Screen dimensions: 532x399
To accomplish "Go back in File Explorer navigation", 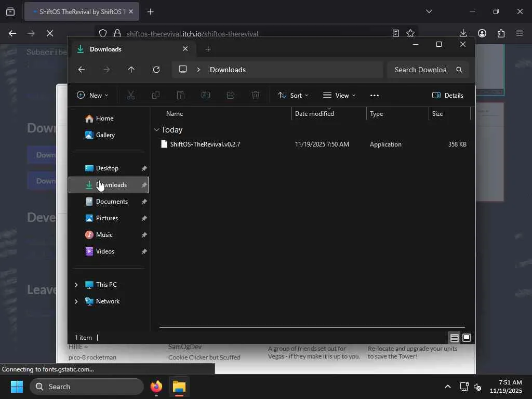I will click(x=82, y=70).
